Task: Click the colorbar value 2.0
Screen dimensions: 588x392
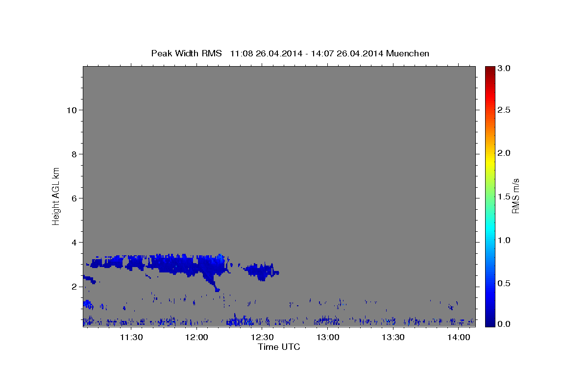Action: tap(504, 153)
